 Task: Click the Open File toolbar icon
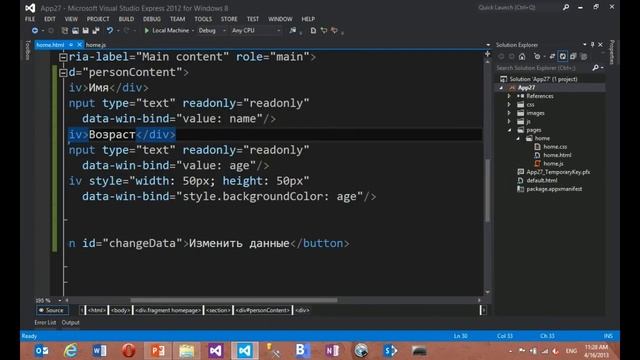tap(75, 31)
